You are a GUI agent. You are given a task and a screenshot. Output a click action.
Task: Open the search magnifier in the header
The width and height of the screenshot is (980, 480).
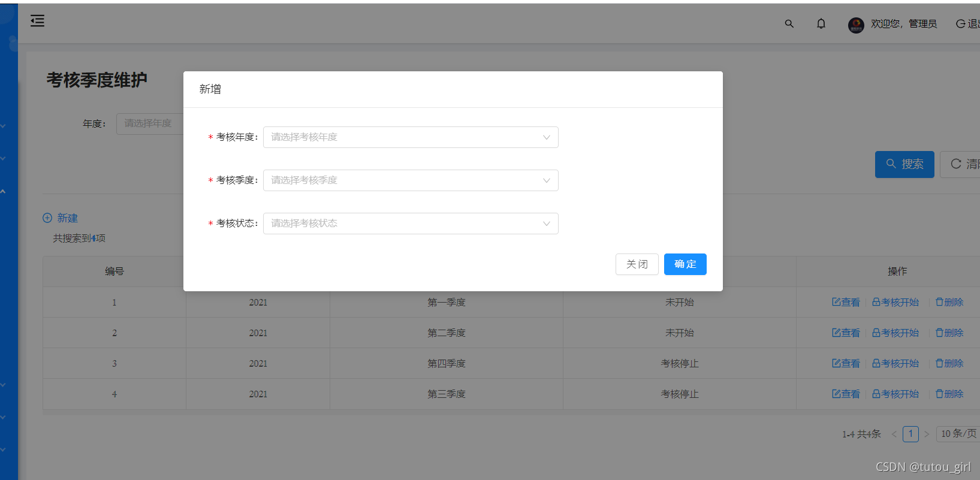tap(789, 24)
